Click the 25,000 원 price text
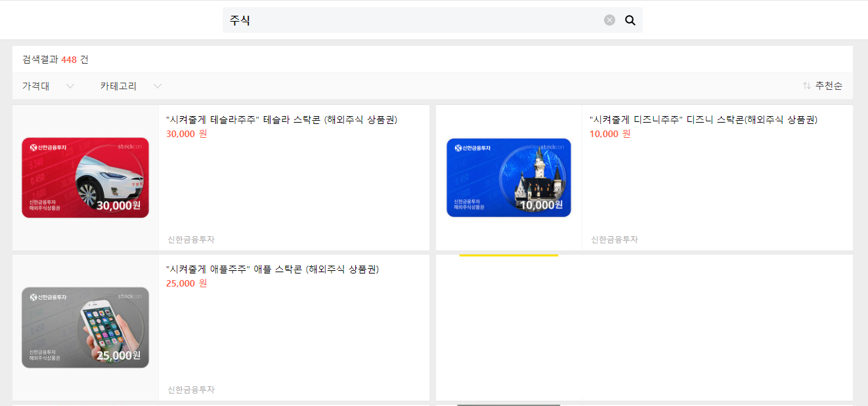Screen dimensions: 868x406 click(x=186, y=283)
